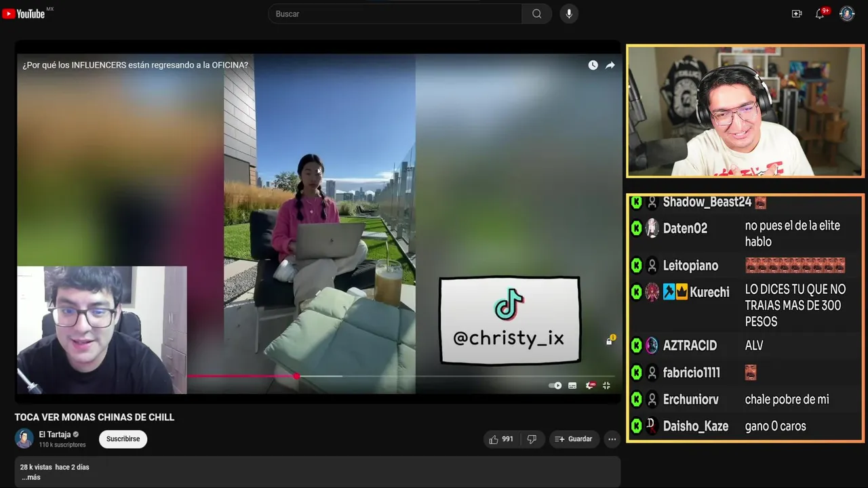Click Erchuniorv username in chat
The width and height of the screenshot is (868, 488).
click(x=690, y=400)
